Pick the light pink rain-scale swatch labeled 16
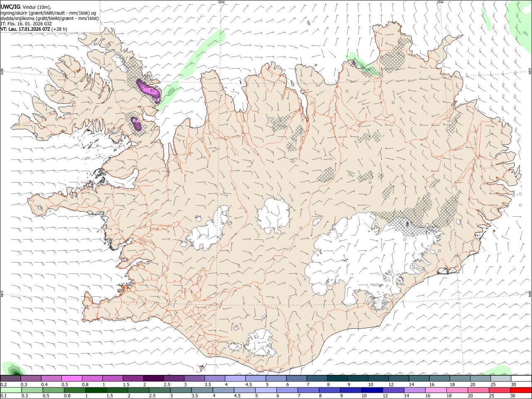 (x=436, y=390)
